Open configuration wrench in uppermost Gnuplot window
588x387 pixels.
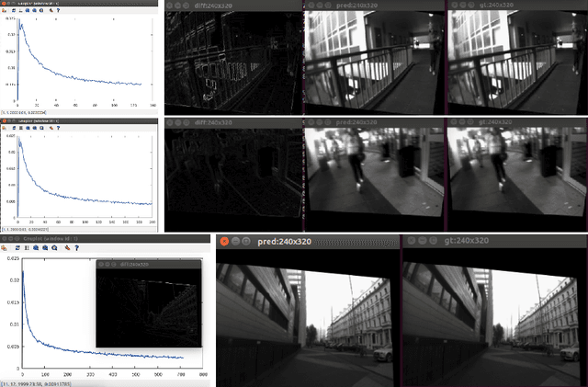point(51,10)
